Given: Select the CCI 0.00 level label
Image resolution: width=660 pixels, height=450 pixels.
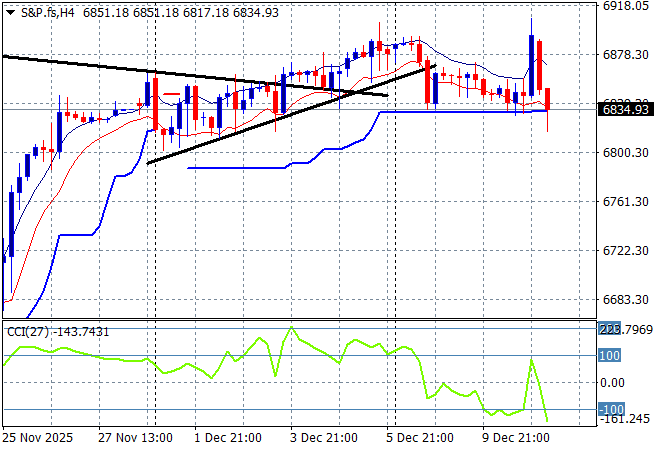Looking at the screenshot, I should click(612, 383).
